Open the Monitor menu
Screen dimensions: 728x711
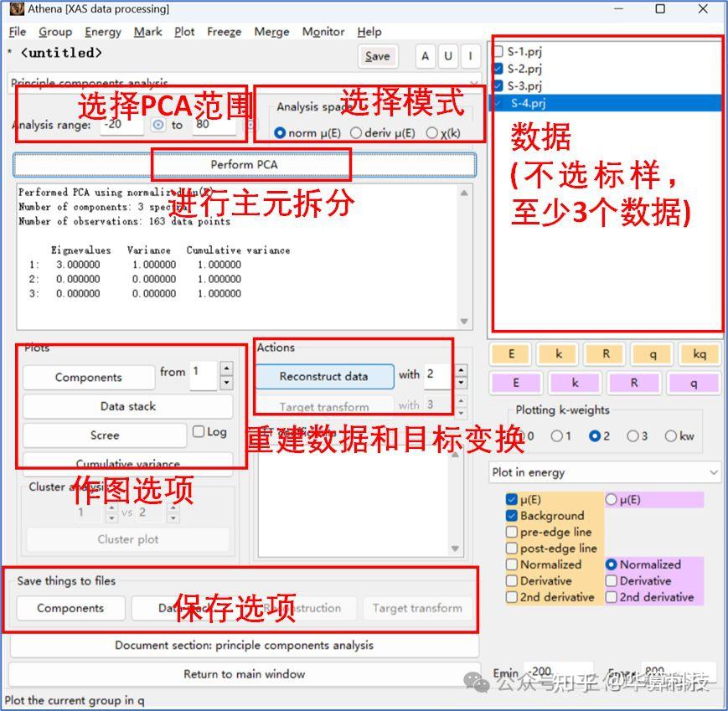pyautogui.click(x=323, y=32)
